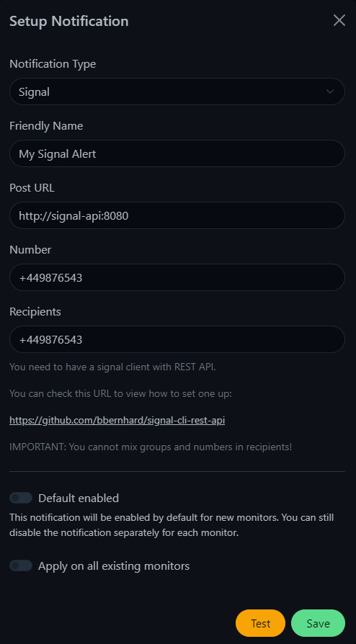Image resolution: width=356 pixels, height=644 pixels.
Task: Open the signal-cli-rest-api GitHub link
Action: tap(117, 421)
